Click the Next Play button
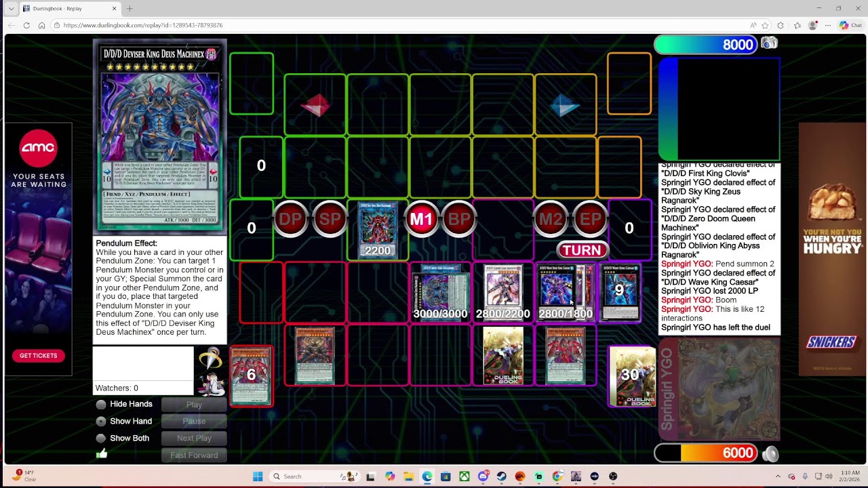The image size is (868, 488). coord(194,438)
